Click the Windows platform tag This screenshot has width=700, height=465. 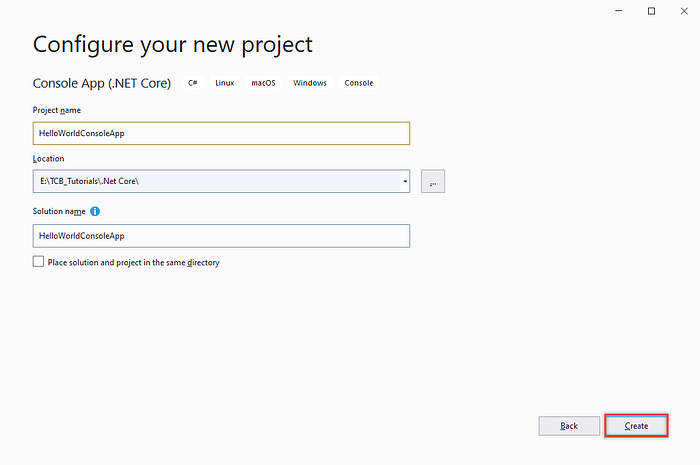click(x=310, y=83)
